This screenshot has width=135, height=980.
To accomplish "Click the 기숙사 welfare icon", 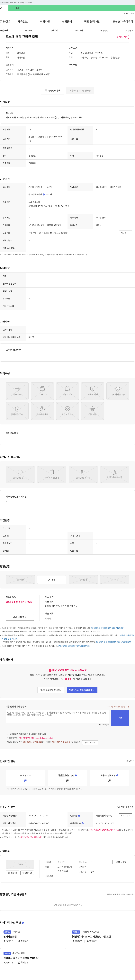I will (x=42, y=391).
